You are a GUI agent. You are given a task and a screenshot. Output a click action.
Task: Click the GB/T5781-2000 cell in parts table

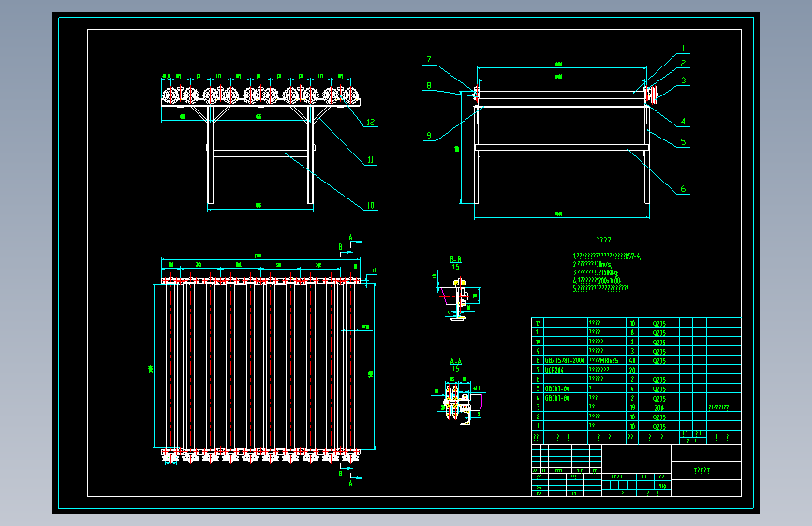click(565, 360)
